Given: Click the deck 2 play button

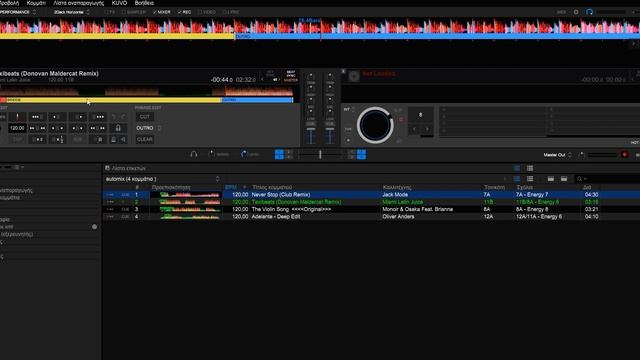Looking at the screenshot, I should click(348, 140).
